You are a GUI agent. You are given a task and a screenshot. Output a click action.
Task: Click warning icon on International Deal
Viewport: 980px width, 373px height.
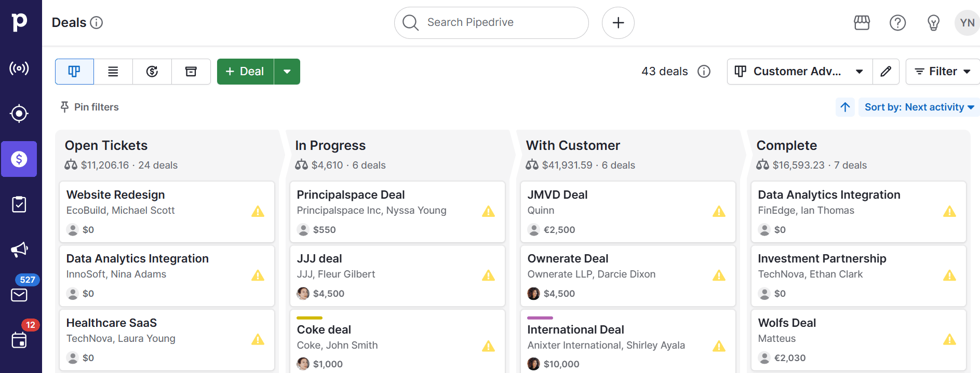point(719,346)
